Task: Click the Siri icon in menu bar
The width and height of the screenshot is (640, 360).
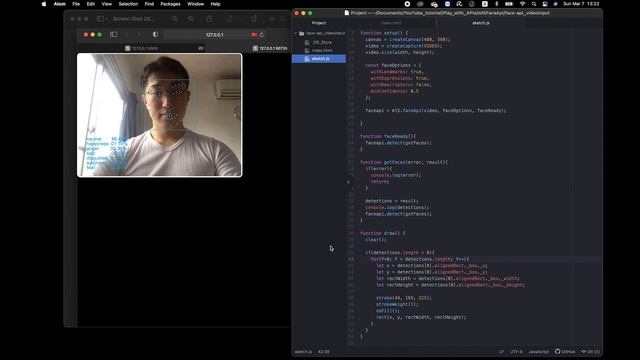Action: click(x=555, y=4)
